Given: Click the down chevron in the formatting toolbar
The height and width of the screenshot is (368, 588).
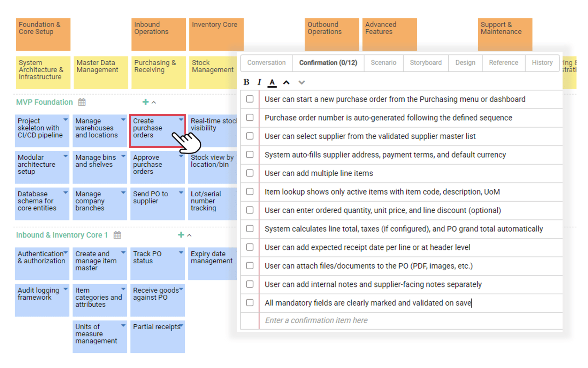Looking at the screenshot, I should [301, 83].
